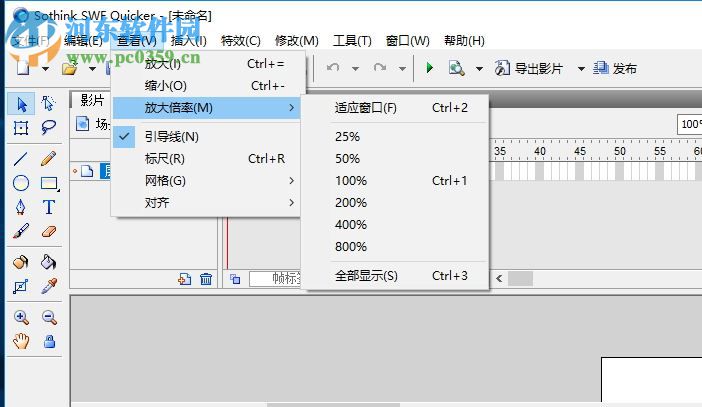Click the Open folder toolbar icon
The width and height of the screenshot is (702, 407).
pos(69,69)
